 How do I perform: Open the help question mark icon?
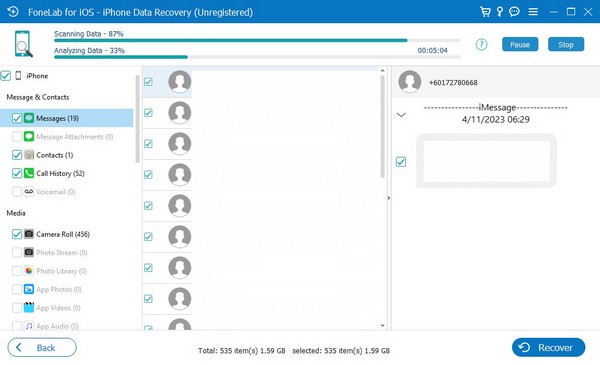coord(481,44)
